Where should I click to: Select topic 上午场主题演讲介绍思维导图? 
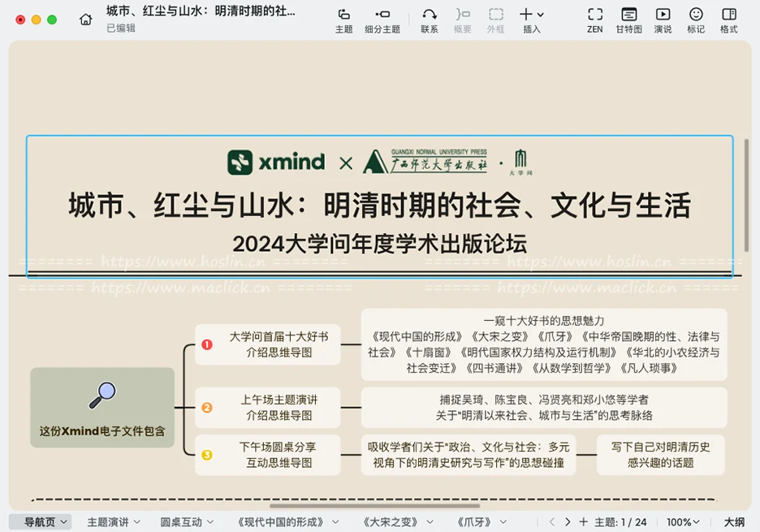click(x=268, y=408)
